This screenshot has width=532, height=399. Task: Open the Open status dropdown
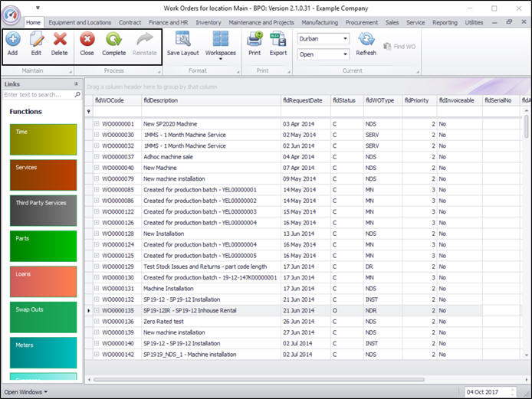pos(344,54)
